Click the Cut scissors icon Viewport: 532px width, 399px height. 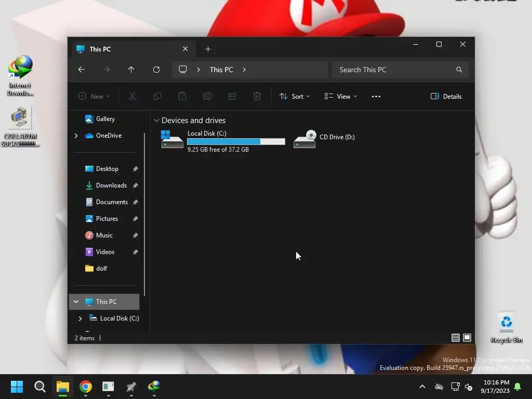click(x=132, y=96)
